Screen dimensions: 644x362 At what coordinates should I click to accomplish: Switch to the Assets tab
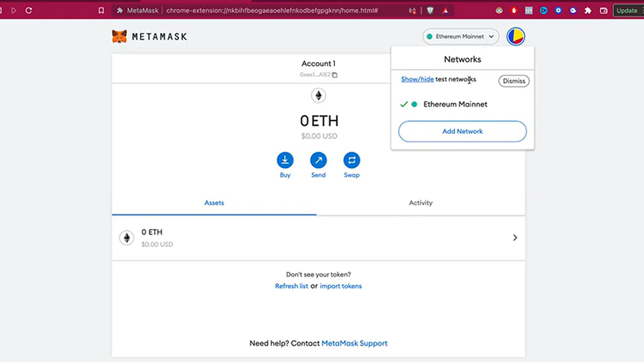tap(214, 203)
